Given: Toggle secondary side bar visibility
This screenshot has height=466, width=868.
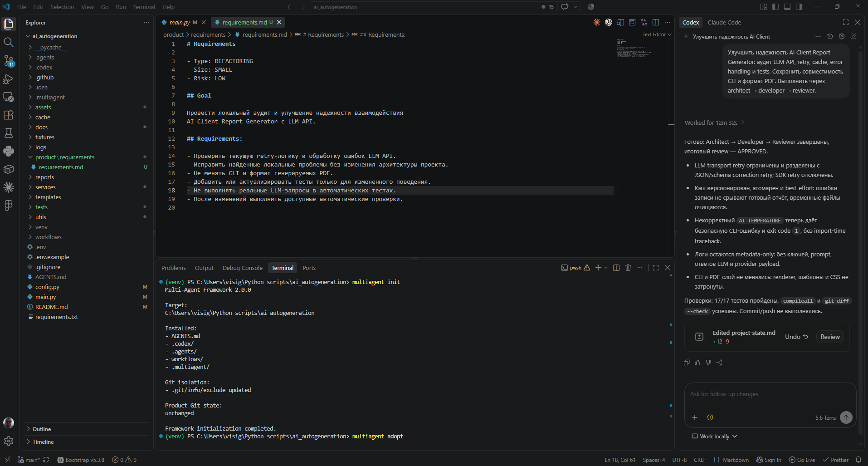Looking at the screenshot, I should [799, 7].
